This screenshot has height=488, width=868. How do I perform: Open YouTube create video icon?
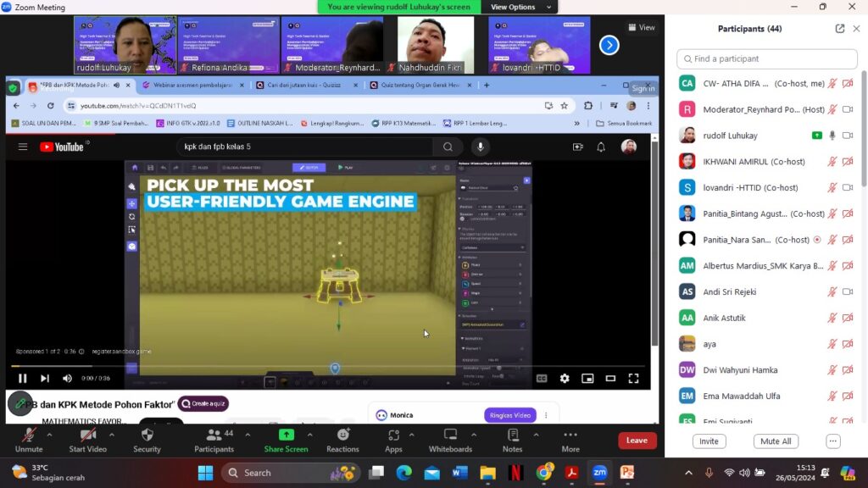click(578, 147)
